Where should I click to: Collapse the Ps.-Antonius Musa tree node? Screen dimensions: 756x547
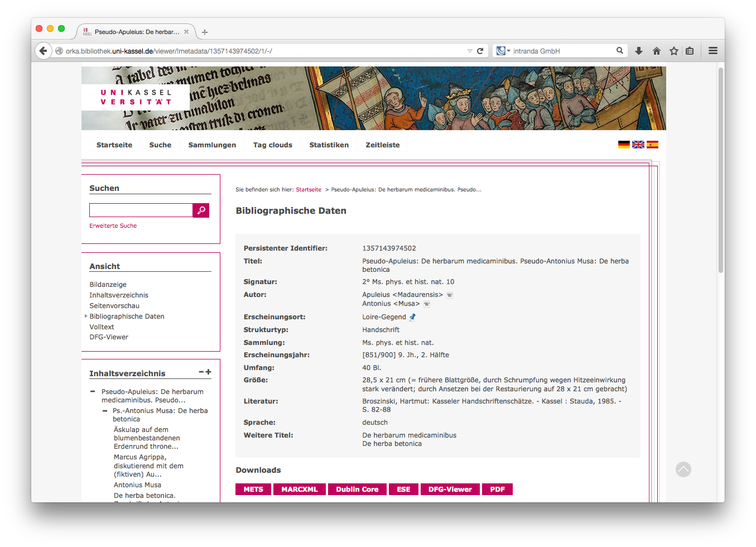click(x=105, y=411)
